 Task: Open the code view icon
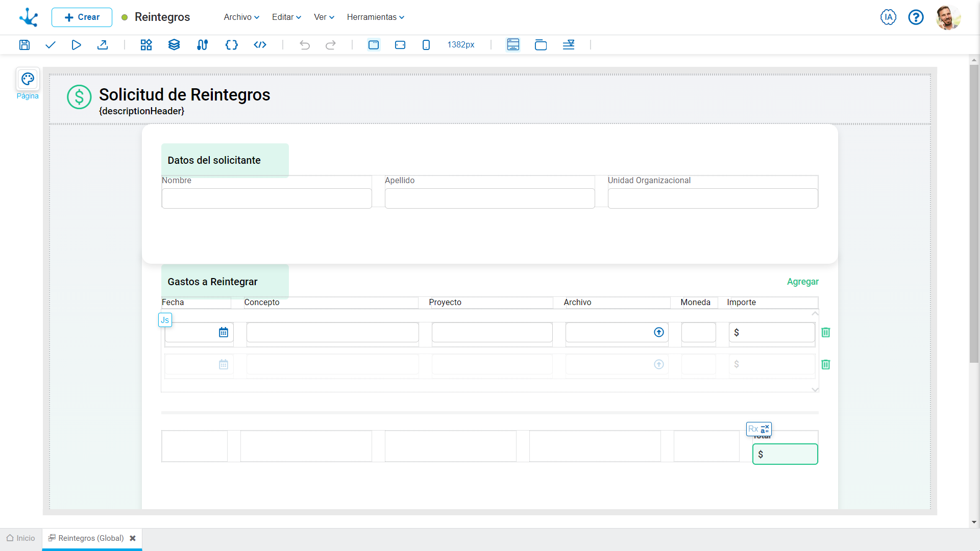click(x=260, y=45)
